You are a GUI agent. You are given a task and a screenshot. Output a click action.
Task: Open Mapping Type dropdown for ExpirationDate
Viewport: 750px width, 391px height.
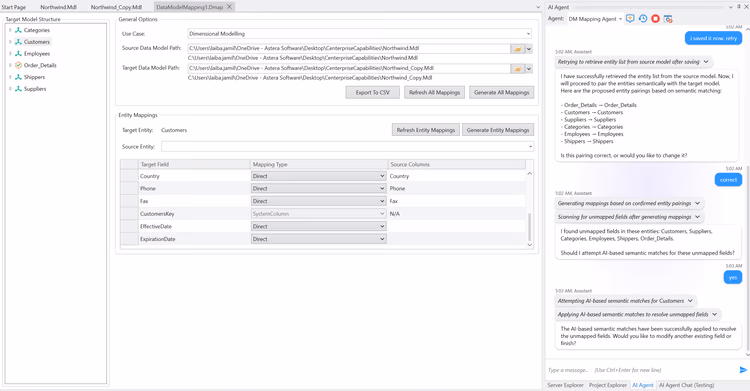tap(382, 239)
